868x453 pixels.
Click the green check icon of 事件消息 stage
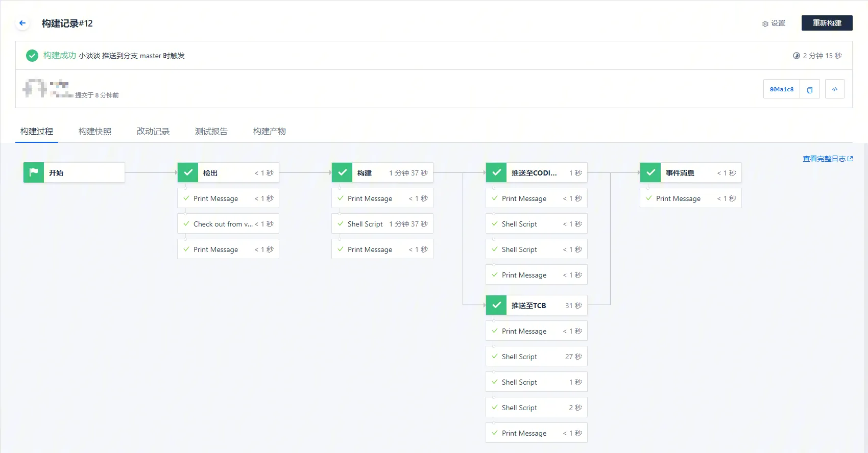[x=650, y=172]
